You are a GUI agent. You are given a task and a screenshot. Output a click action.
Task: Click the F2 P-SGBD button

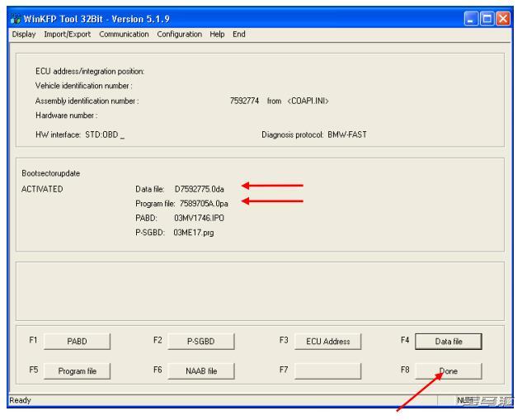coord(201,342)
